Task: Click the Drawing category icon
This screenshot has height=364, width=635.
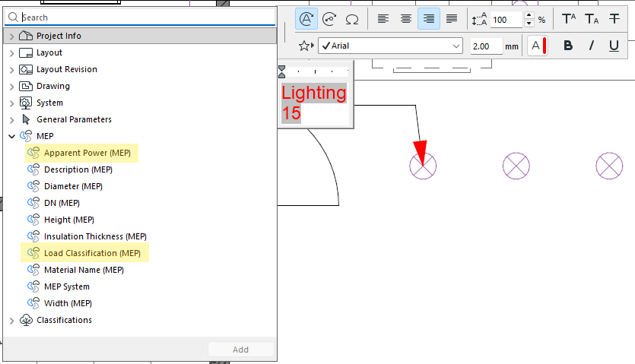Action: pos(26,86)
